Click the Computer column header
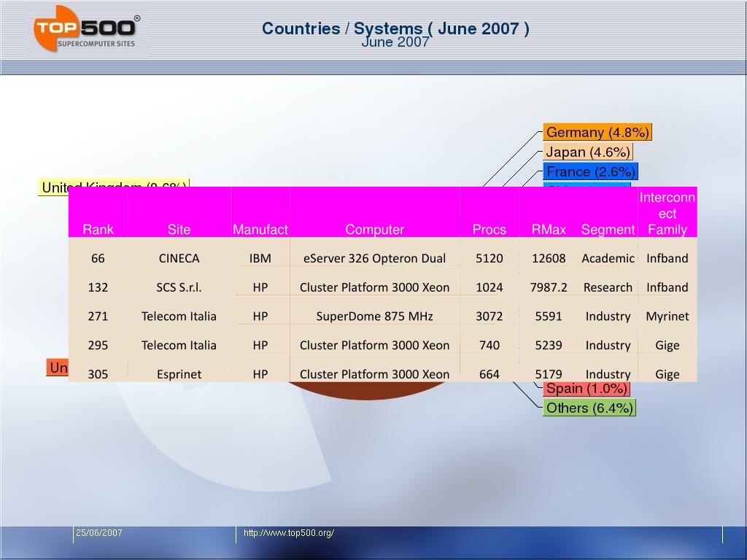The image size is (747, 560). pyautogui.click(x=374, y=230)
